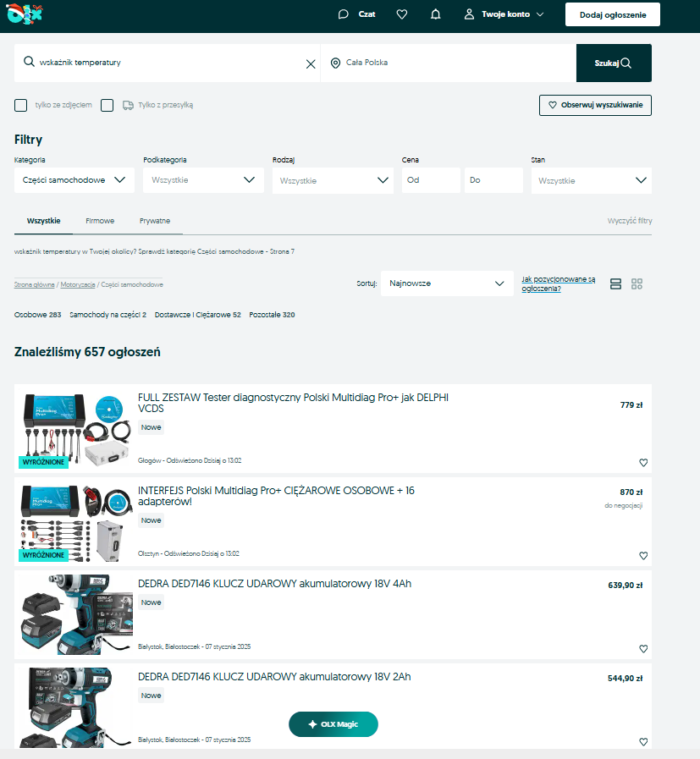Clear search text with the X icon

[311, 63]
